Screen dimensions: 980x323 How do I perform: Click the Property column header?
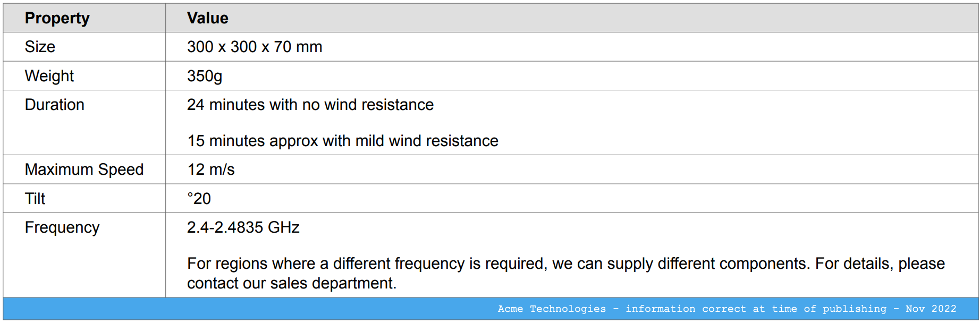[x=57, y=18]
